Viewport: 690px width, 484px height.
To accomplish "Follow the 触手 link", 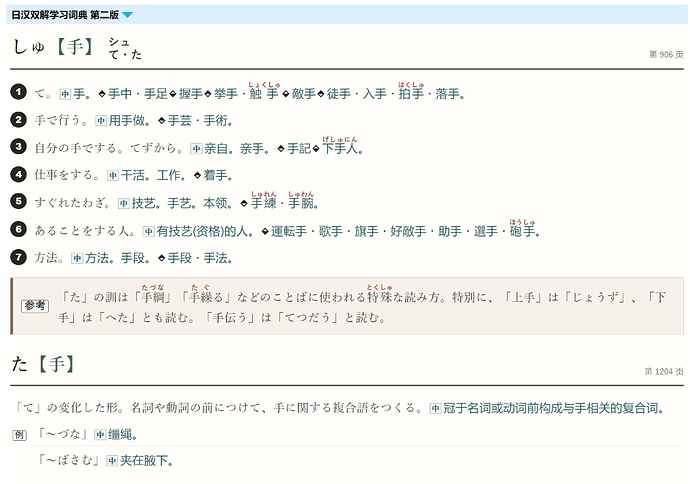I will (x=264, y=94).
